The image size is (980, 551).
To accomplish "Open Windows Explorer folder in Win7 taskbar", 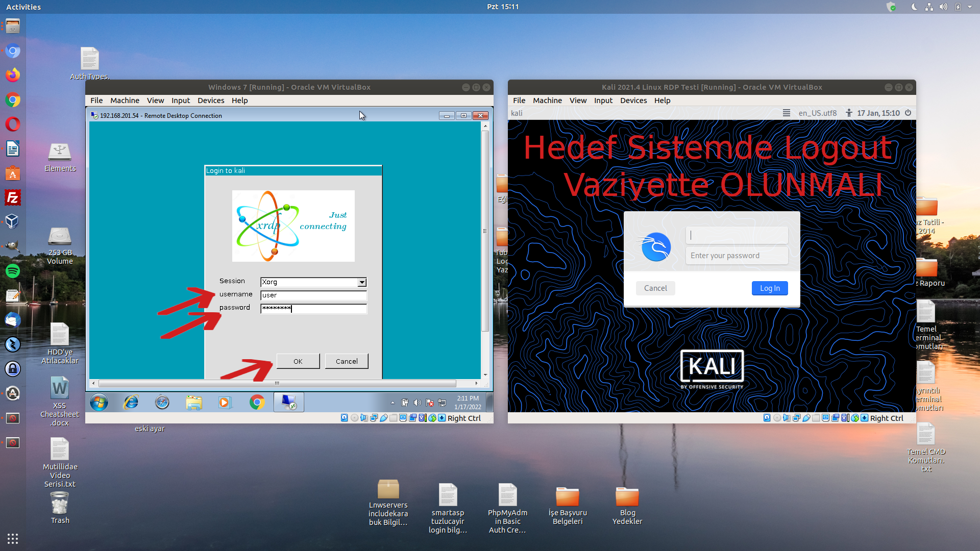I will [x=193, y=403].
